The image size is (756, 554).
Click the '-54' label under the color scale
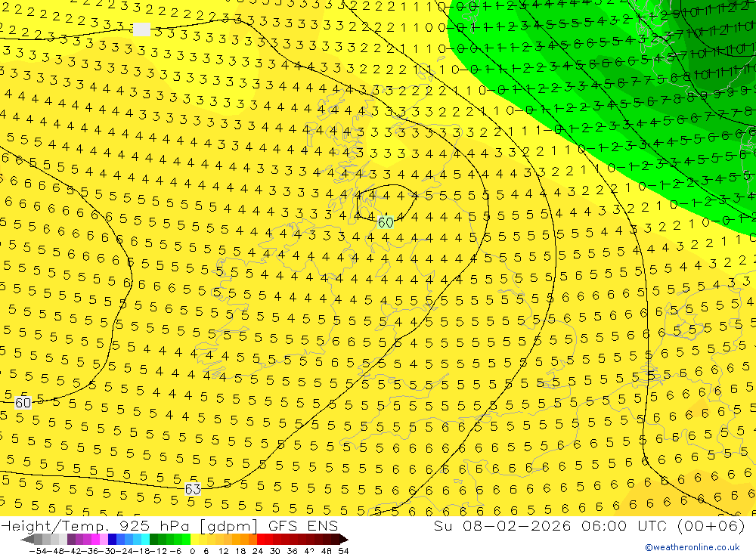coord(38,551)
